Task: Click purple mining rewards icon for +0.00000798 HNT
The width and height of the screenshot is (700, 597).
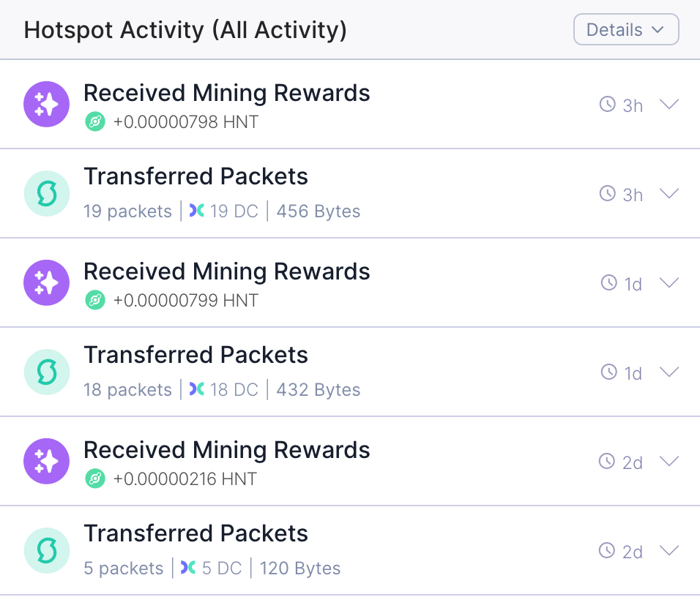Action: (x=47, y=104)
